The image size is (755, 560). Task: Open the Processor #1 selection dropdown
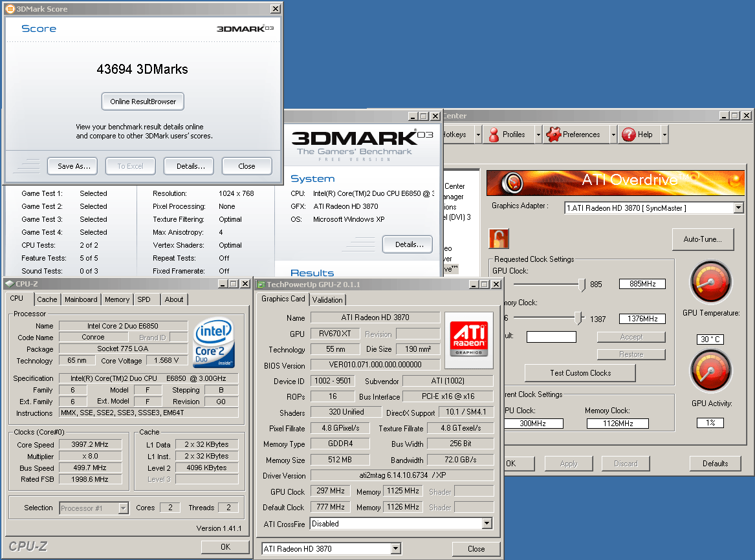(x=124, y=508)
